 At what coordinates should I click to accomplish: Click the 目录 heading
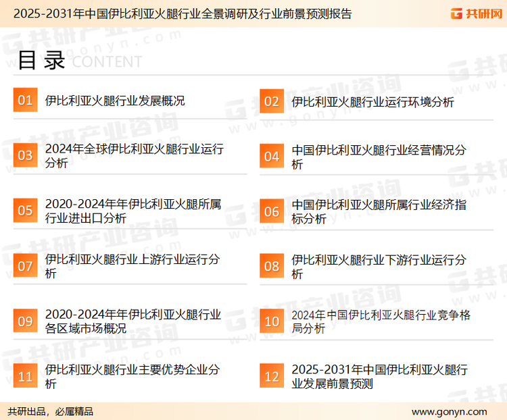tap(41, 60)
